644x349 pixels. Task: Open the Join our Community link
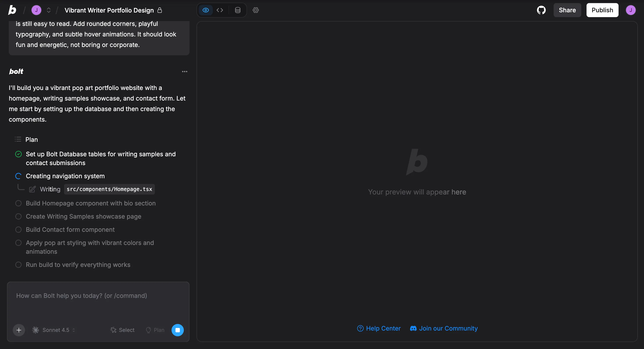coord(444,328)
